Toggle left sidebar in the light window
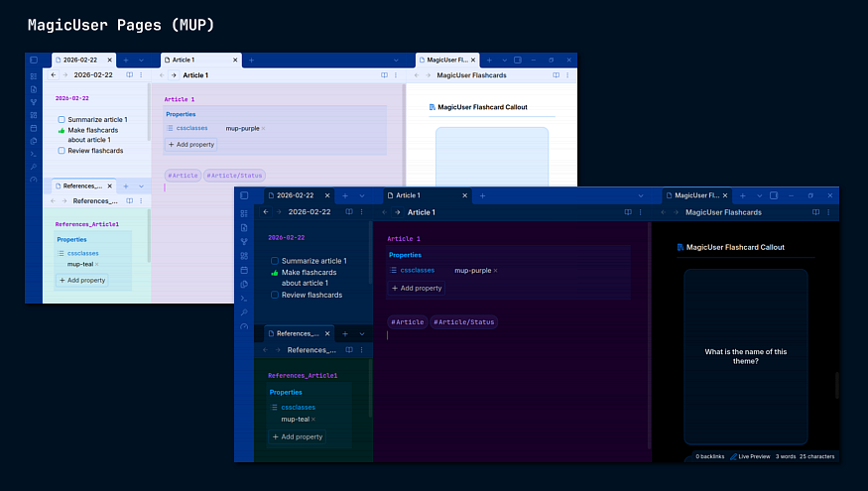 point(34,60)
